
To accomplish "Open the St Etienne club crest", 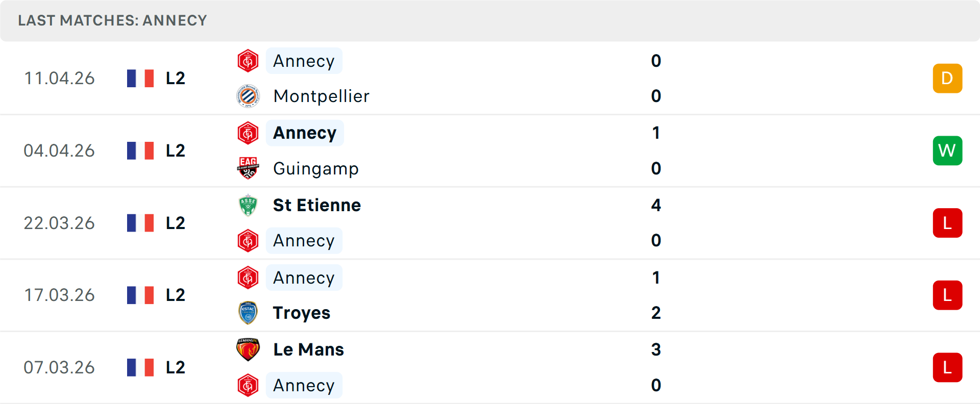I will pyautogui.click(x=248, y=206).
